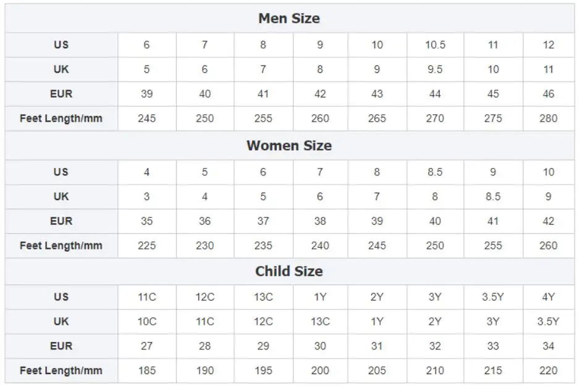Select the Men feet length 265 cell
Screen dimensions: 579x392
[x=377, y=119]
